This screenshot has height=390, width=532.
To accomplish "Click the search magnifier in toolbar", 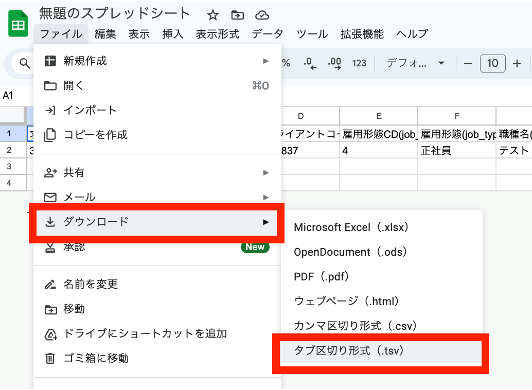I will 24,63.
